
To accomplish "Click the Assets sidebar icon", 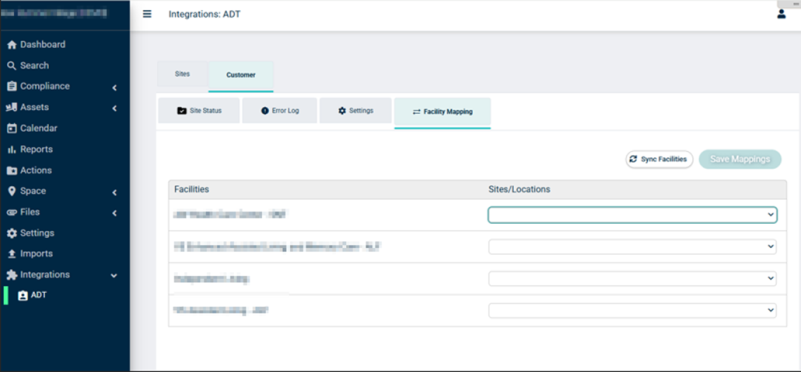I will coord(12,107).
